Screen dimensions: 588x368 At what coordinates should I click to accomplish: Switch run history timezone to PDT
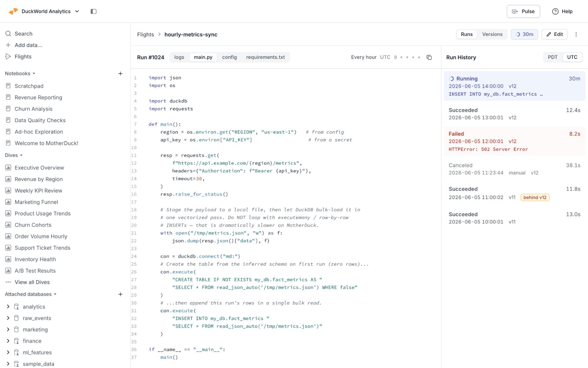[553, 57]
